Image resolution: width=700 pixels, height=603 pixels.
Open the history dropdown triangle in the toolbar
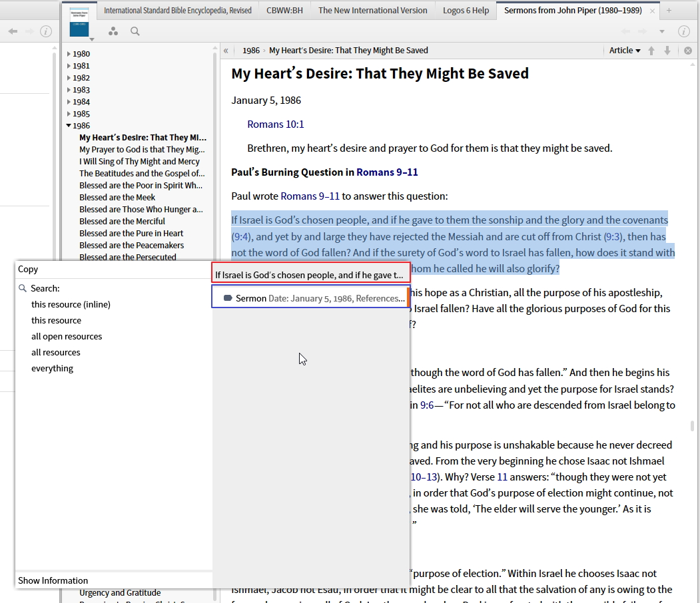pyautogui.click(x=662, y=31)
